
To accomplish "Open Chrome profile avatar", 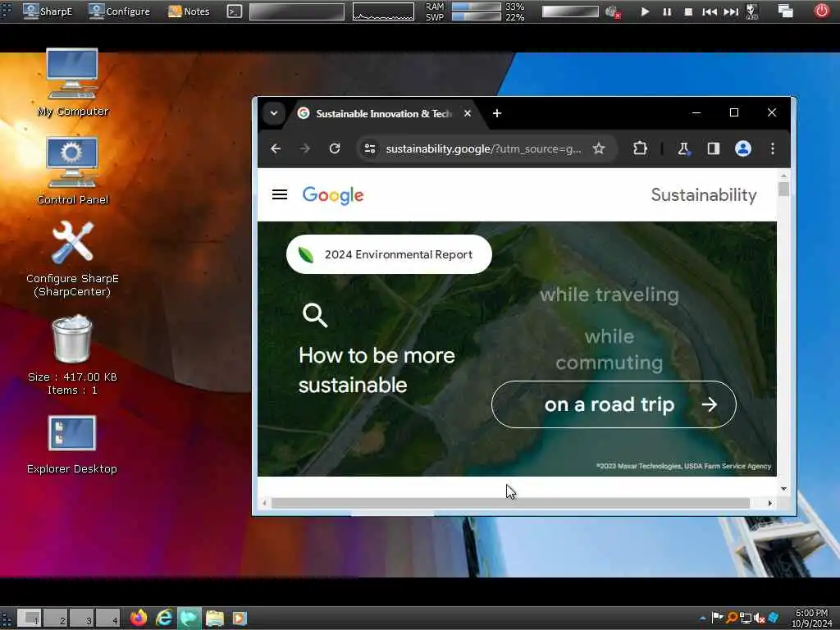I will click(x=743, y=148).
